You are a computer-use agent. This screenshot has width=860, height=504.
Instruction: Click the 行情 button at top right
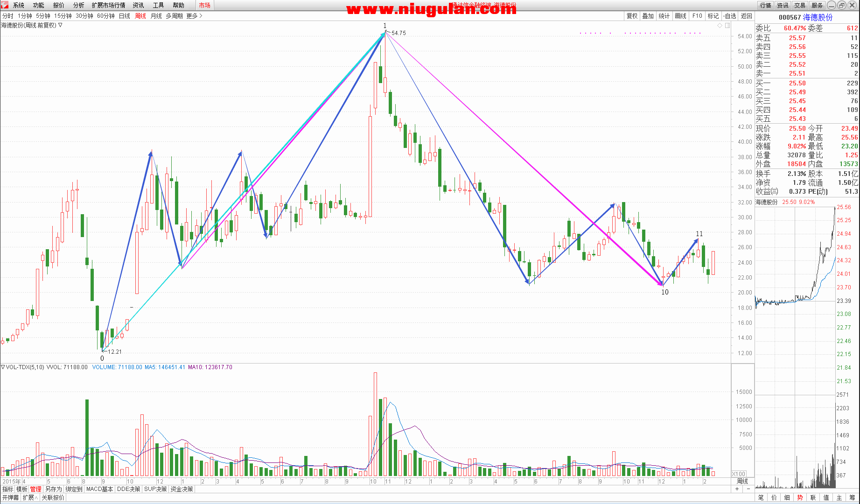click(765, 5)
